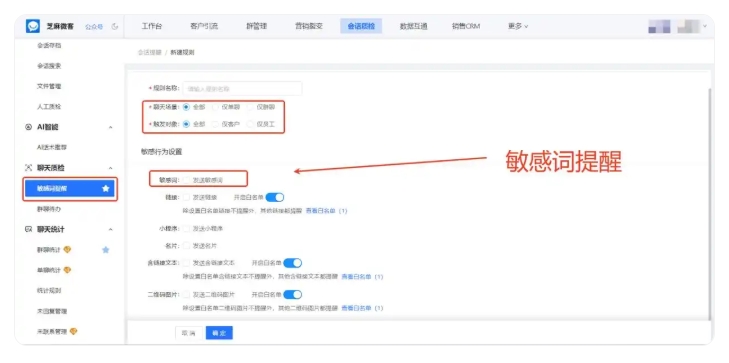Click the 聊天质检 section icon
Screen dimensions: 729x363
tap(28, 168)
